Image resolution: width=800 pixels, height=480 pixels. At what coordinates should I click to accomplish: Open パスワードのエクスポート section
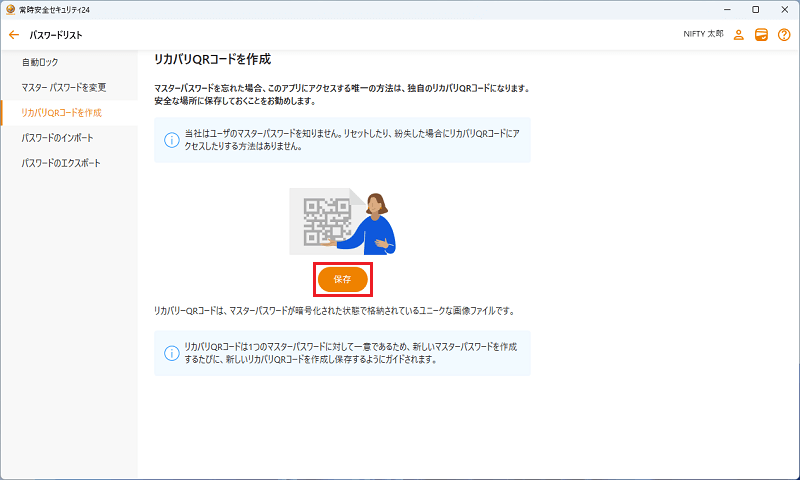click(x=69, y=163)
